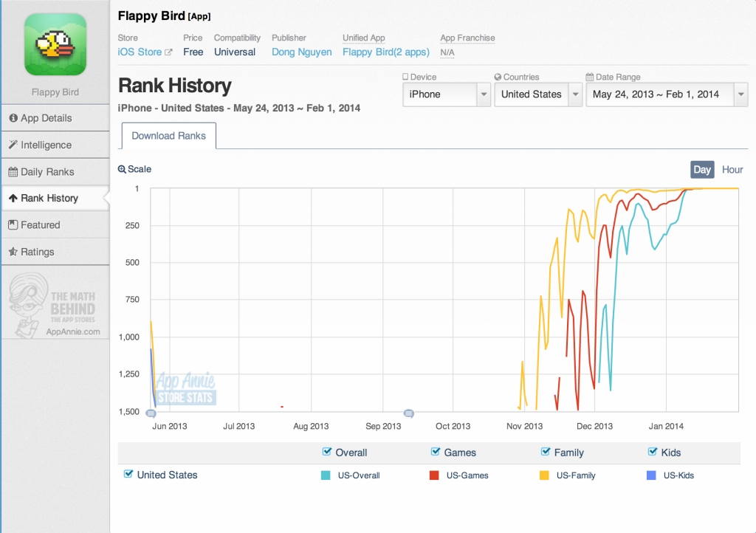Click the Nov 2013 axis label

click(525, 426)
